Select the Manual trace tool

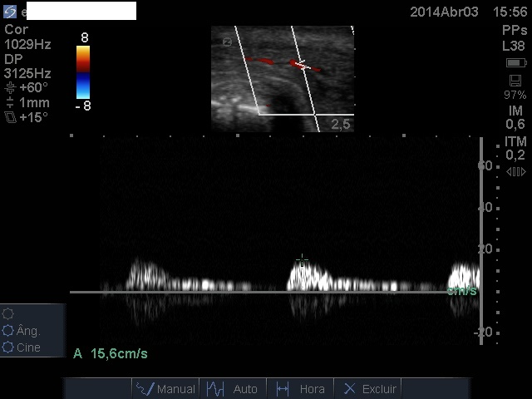pos(165,388)
